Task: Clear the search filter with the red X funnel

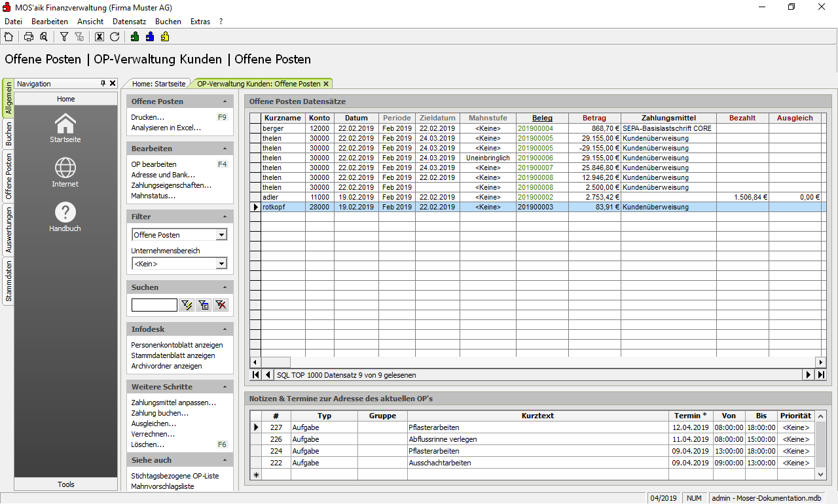Action: (x=221, y=305)
